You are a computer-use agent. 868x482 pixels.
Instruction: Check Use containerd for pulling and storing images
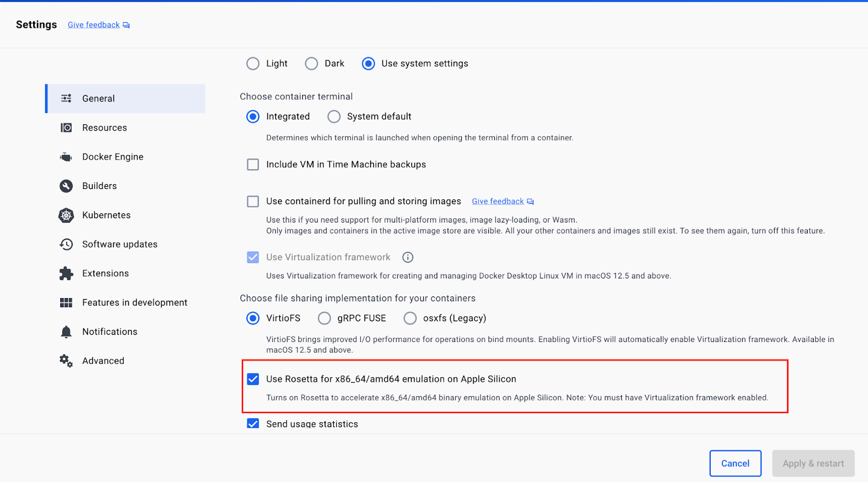click(x=253, y=201)
